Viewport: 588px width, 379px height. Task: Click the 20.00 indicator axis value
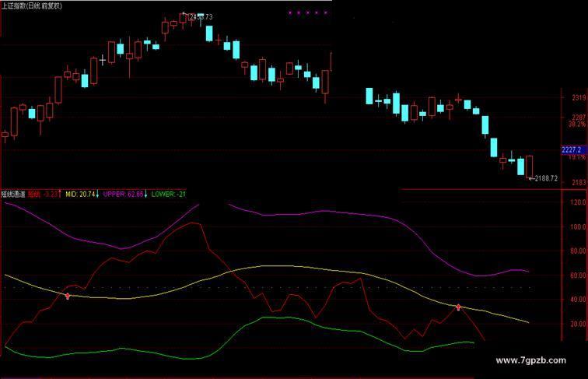(578, 324)
